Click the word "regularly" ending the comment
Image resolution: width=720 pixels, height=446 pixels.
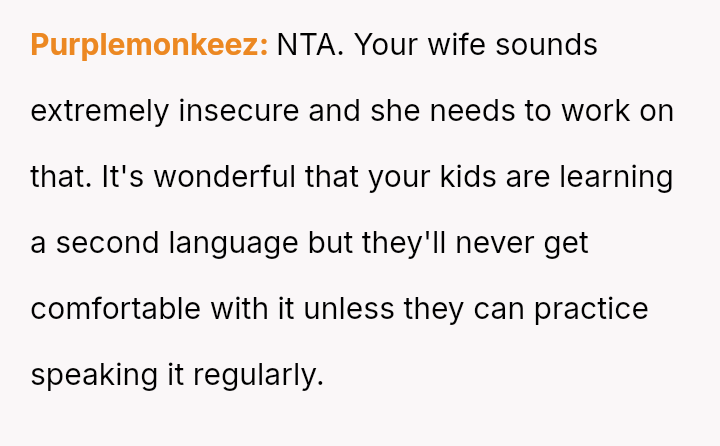pos(258,375)
